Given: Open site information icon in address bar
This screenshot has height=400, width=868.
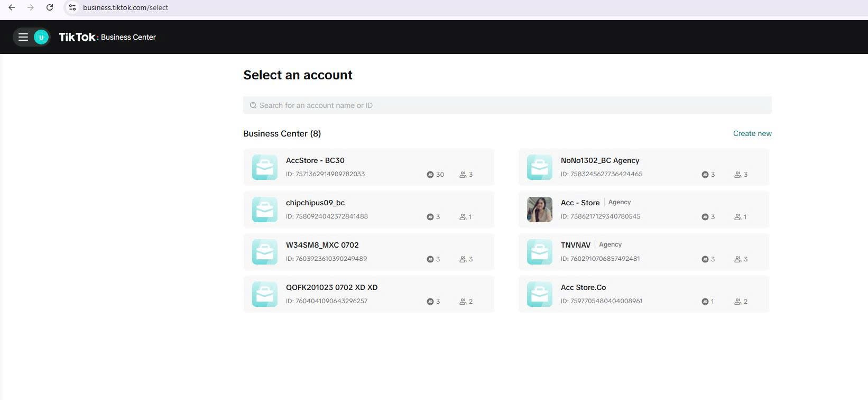Looking at the screenshot, I should (x=72, y=7).
